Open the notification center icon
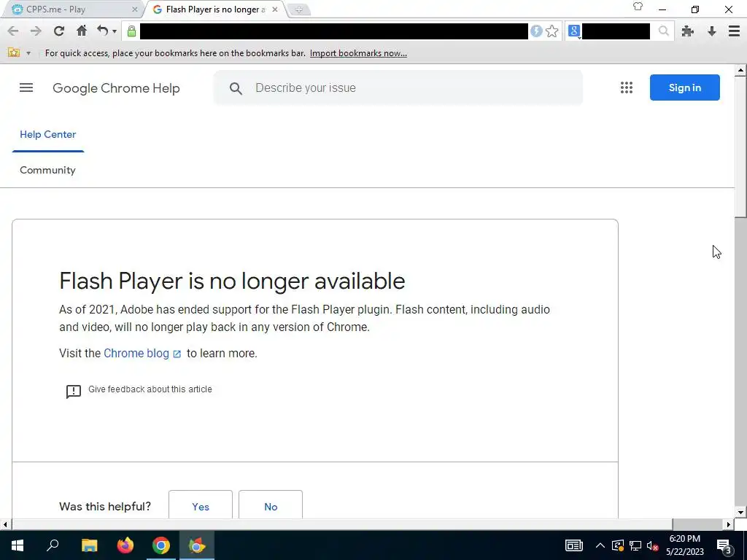This screenshot has width=747, height=560. click(x=724, y=545)
